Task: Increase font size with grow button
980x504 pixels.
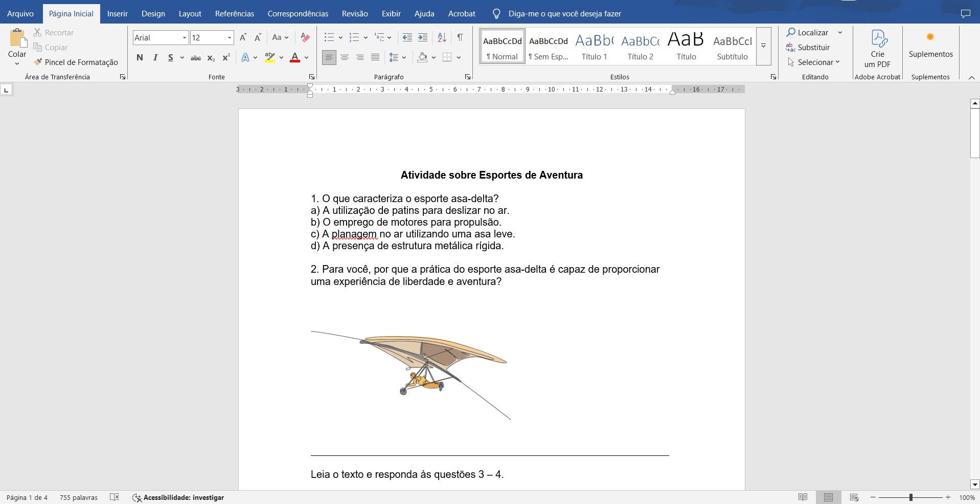Action: [243, 37]
